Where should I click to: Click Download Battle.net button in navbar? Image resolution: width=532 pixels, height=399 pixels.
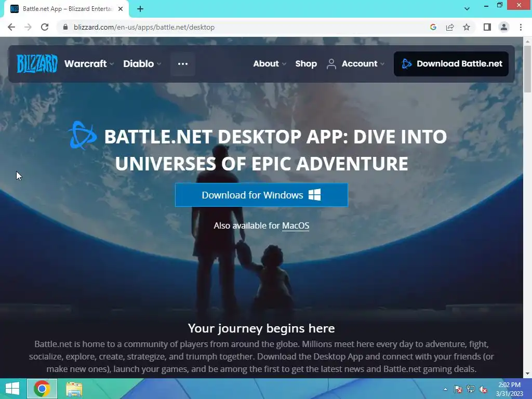coord(451,64)
